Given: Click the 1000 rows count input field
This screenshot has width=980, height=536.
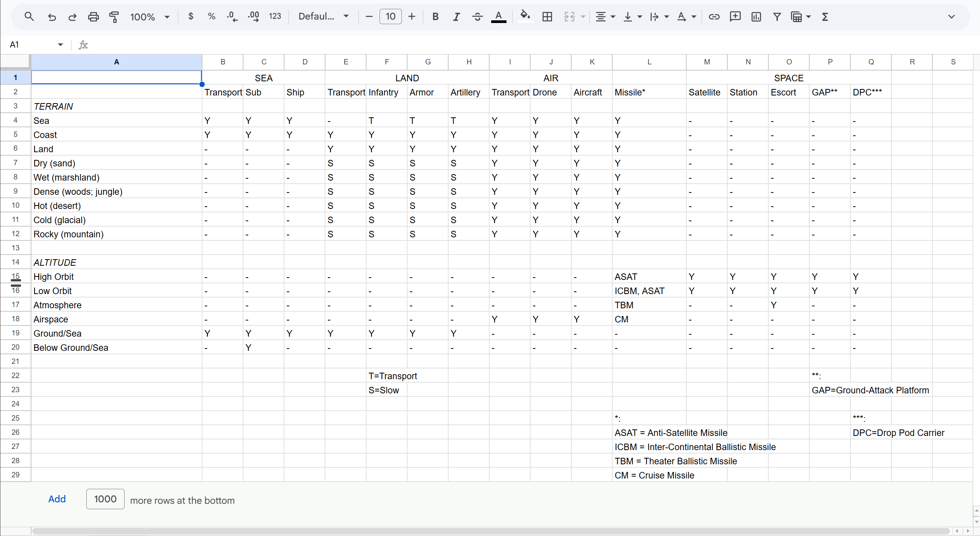Looking at the screenshot, I should click(x=105, y=499).
